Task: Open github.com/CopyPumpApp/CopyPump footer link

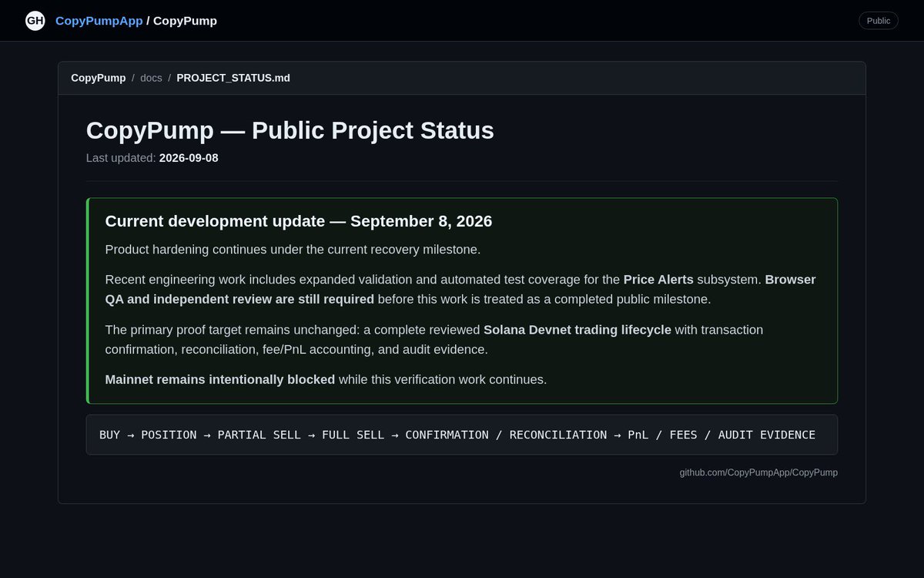Action: pos(758,472)
